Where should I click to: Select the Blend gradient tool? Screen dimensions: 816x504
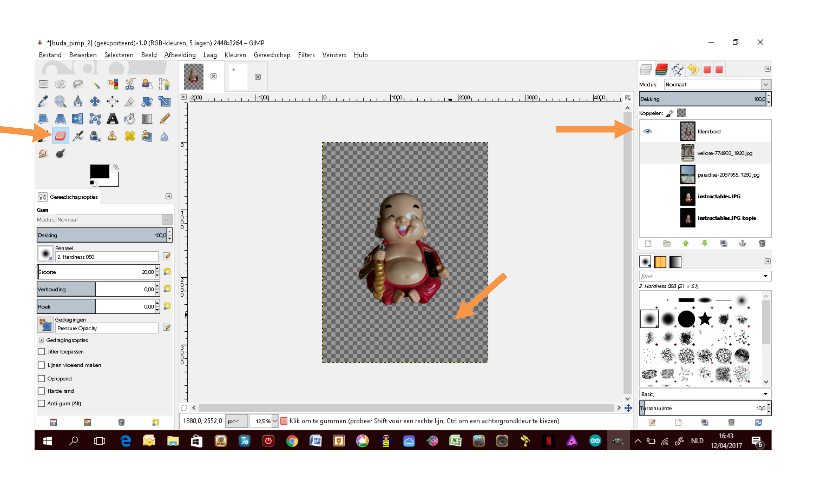[x=147, y=119]
